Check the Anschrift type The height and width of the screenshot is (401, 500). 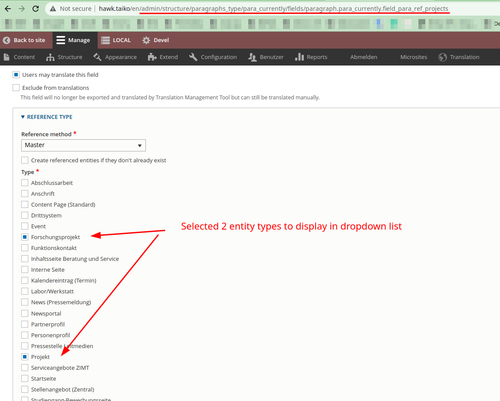pyautogui.click(x=25, y=194)
